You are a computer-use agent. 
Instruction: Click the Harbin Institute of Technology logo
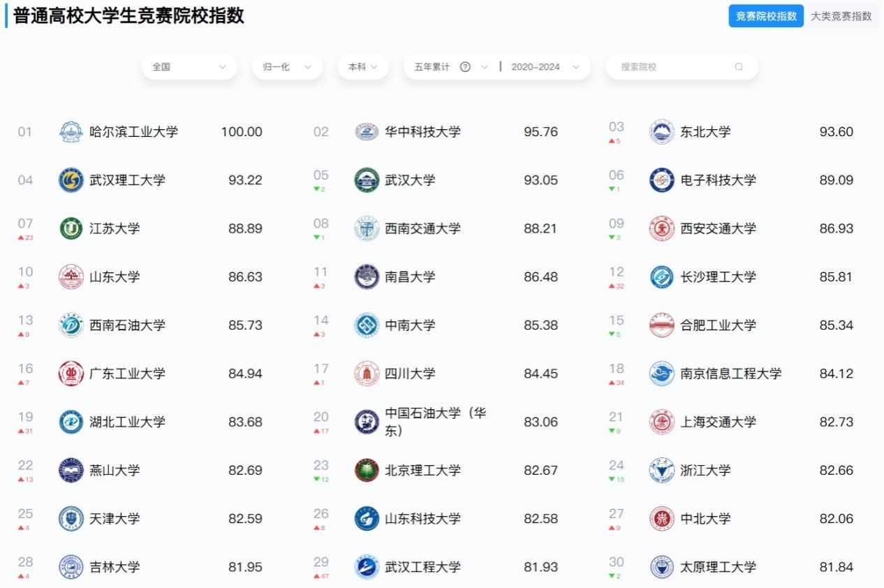[71, 132]
